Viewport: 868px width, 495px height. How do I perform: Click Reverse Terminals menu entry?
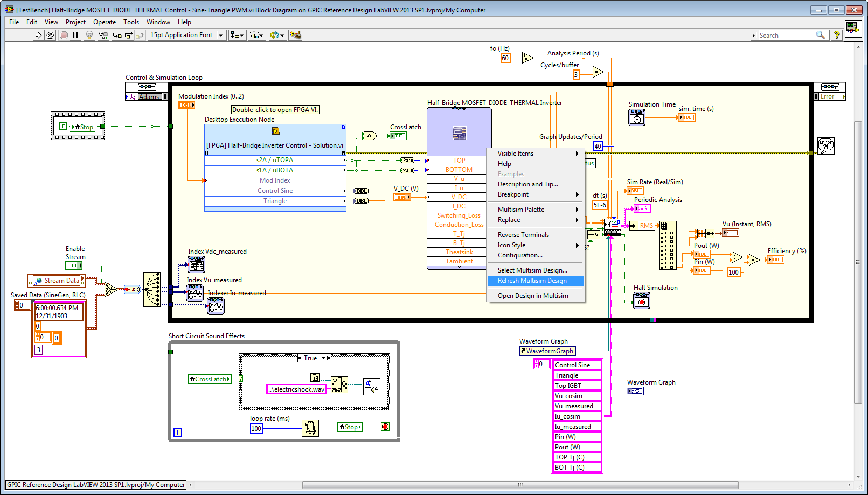[536, 235]
